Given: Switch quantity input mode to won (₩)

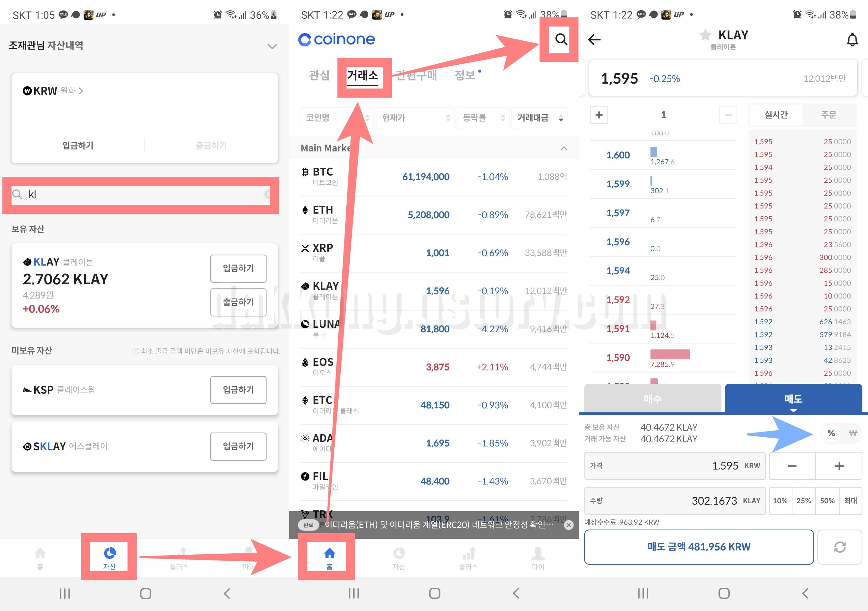Looking at the screenshot, I should coord(853,433).
